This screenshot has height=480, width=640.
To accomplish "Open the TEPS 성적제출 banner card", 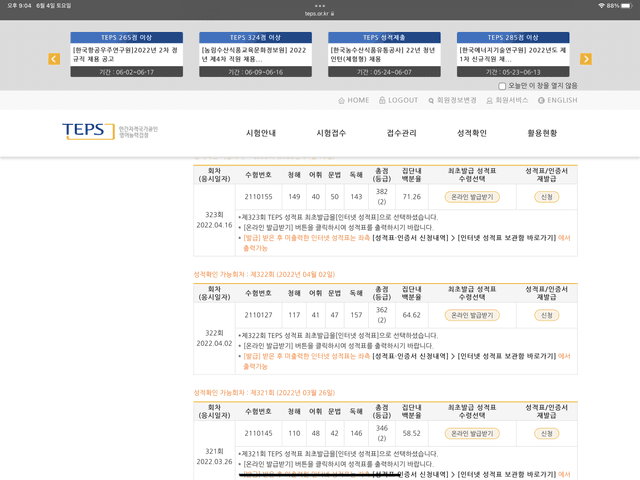I will point(384,54).
